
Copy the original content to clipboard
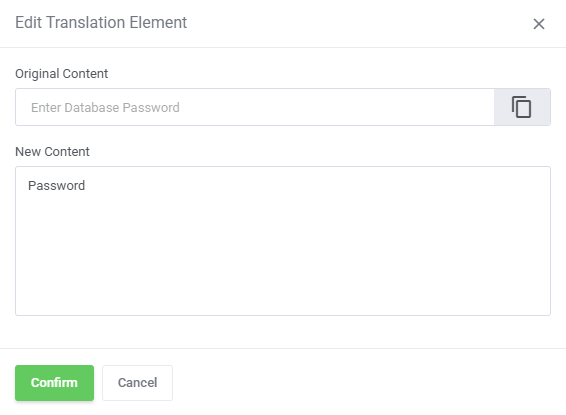tap(522, 107)
